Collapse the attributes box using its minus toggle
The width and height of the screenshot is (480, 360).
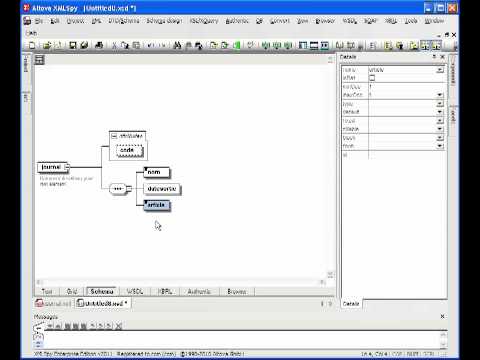click(114, 136)
